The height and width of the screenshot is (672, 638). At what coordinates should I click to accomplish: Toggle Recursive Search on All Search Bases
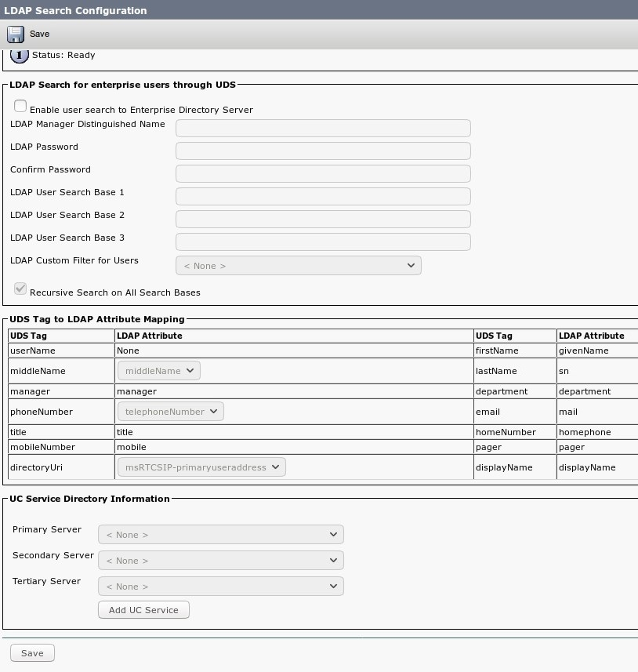(20, 289)
